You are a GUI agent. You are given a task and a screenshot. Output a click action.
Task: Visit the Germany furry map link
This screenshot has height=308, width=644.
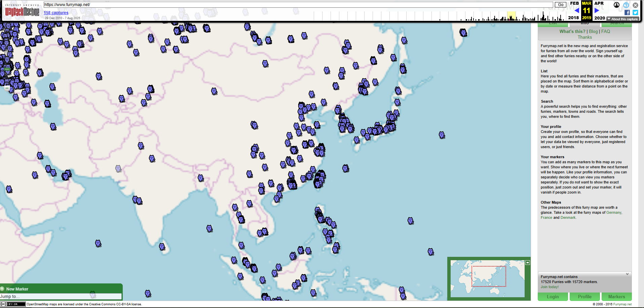pos(614,213)
